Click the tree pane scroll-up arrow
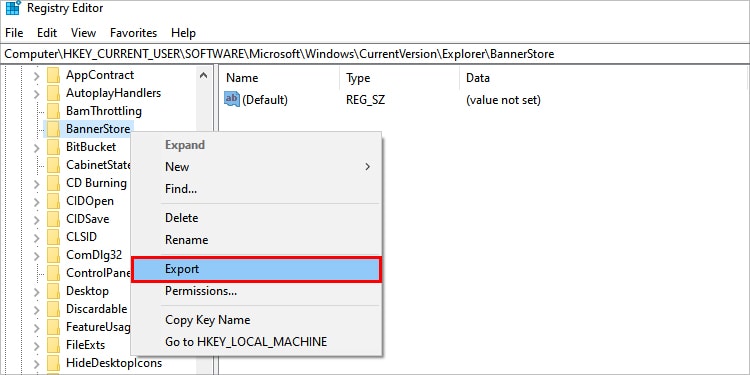Screen dimensions: 750x375 point(203,75)
